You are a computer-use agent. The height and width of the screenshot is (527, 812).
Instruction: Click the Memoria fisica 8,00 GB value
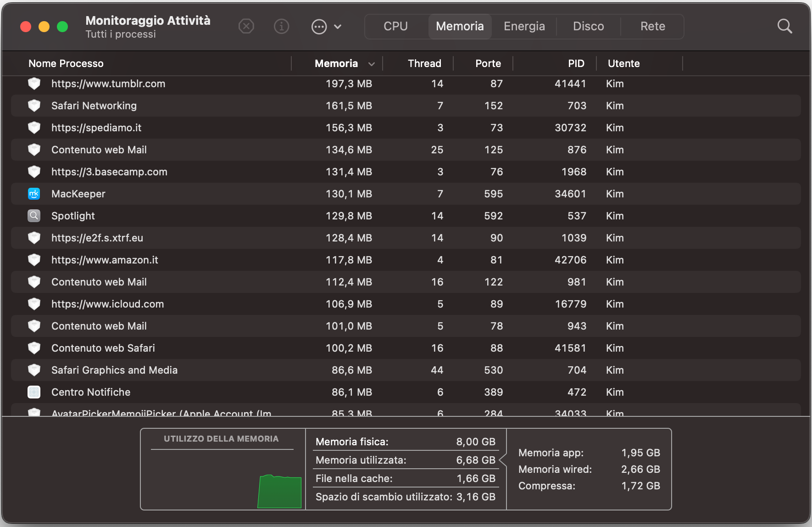click(476, 442)
